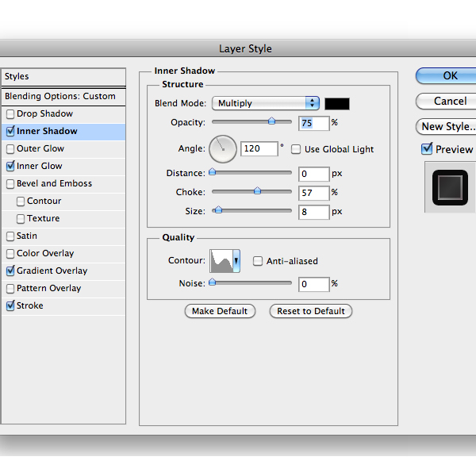Click the Cancel button
This screenshot has height=476, width=476.
tap(446, 101)
